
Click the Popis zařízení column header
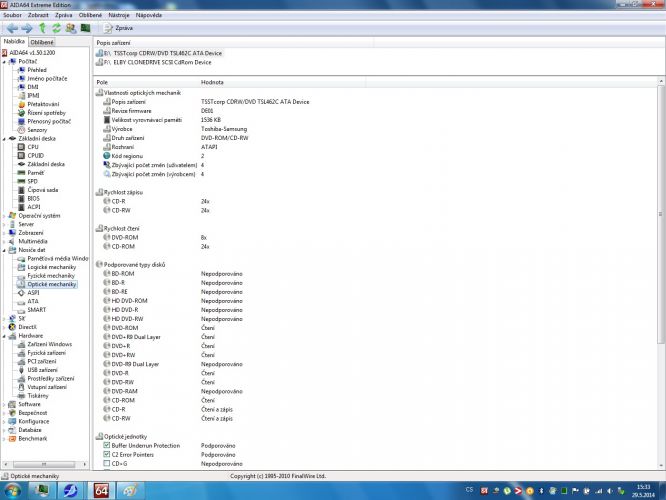pos(233,42)
